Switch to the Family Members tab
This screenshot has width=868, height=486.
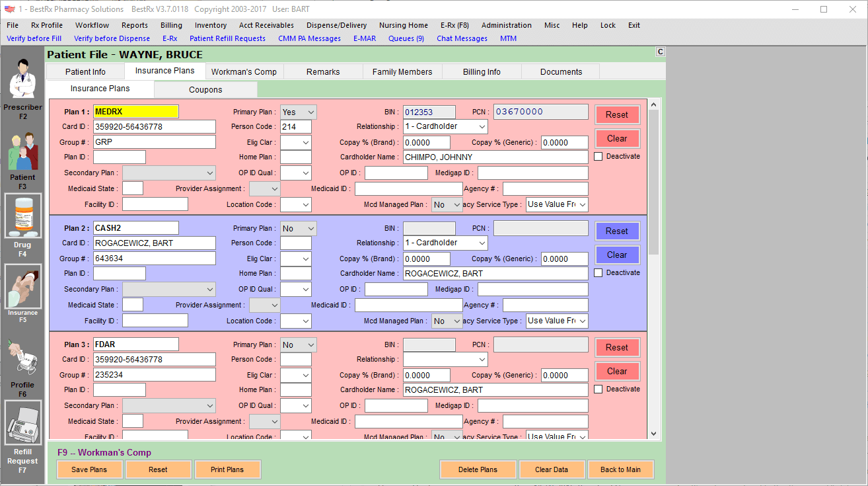coord(402,72)
